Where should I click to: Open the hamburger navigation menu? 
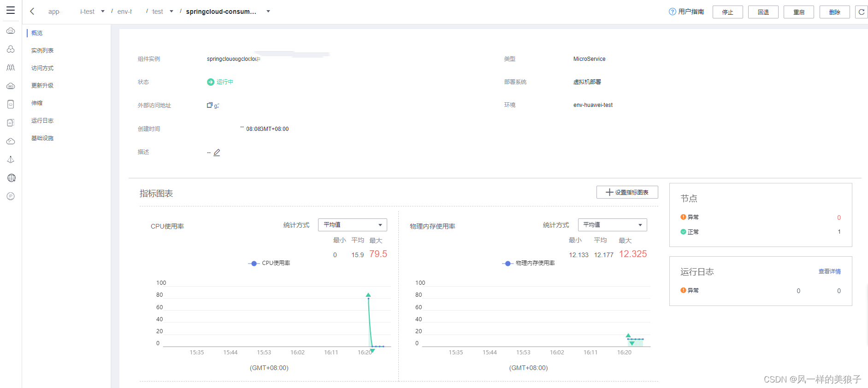pos(11,10)
